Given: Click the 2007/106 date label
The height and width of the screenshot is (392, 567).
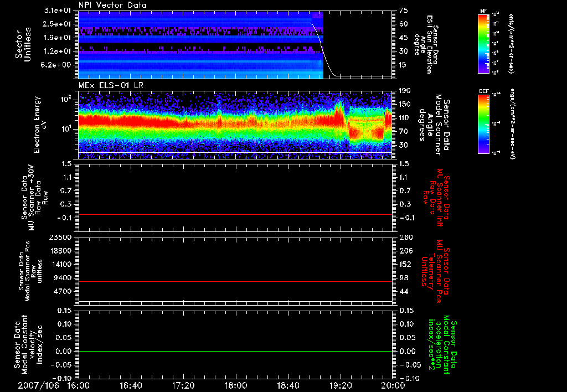Looking at the screenshot, I should pyautogui.click(x=38, y=385).
